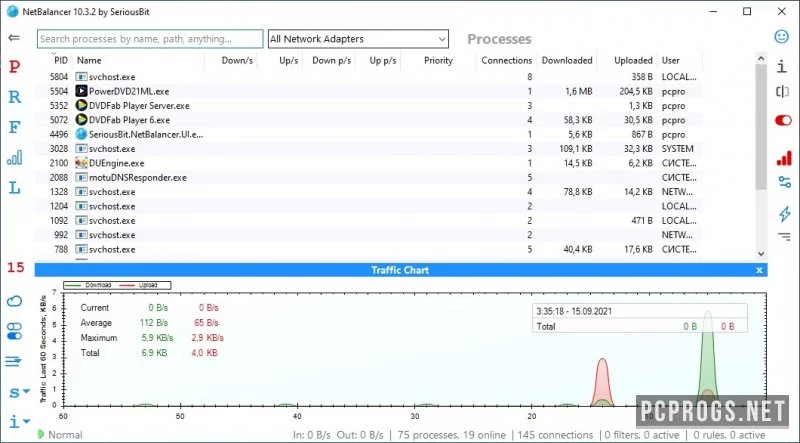
Task: Open the Processes view via red P icon
Action: (x=15, y=66)
